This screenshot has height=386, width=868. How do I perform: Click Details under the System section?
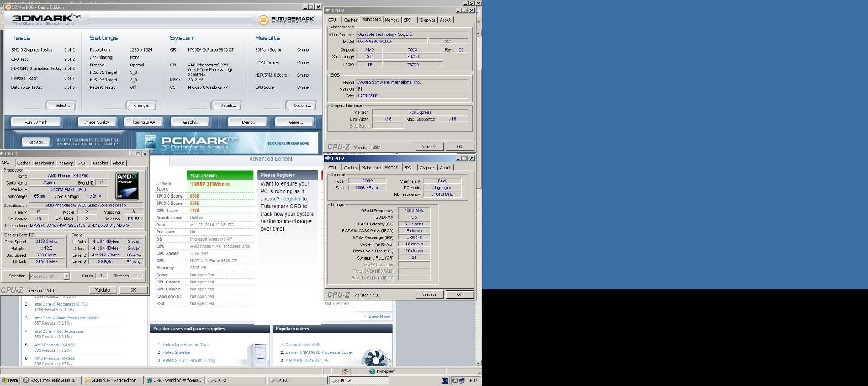coord(228,105)
